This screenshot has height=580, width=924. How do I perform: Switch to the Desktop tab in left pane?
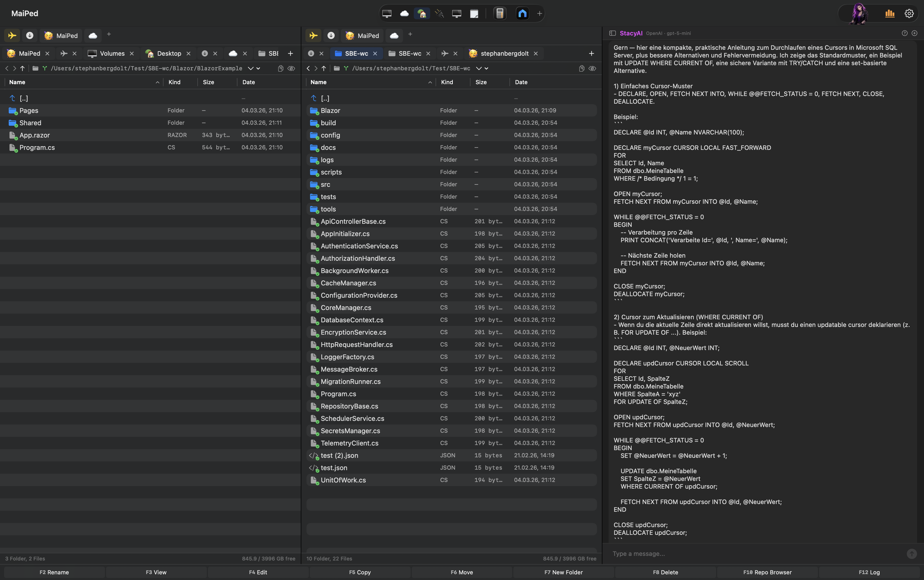click(169, 53)
